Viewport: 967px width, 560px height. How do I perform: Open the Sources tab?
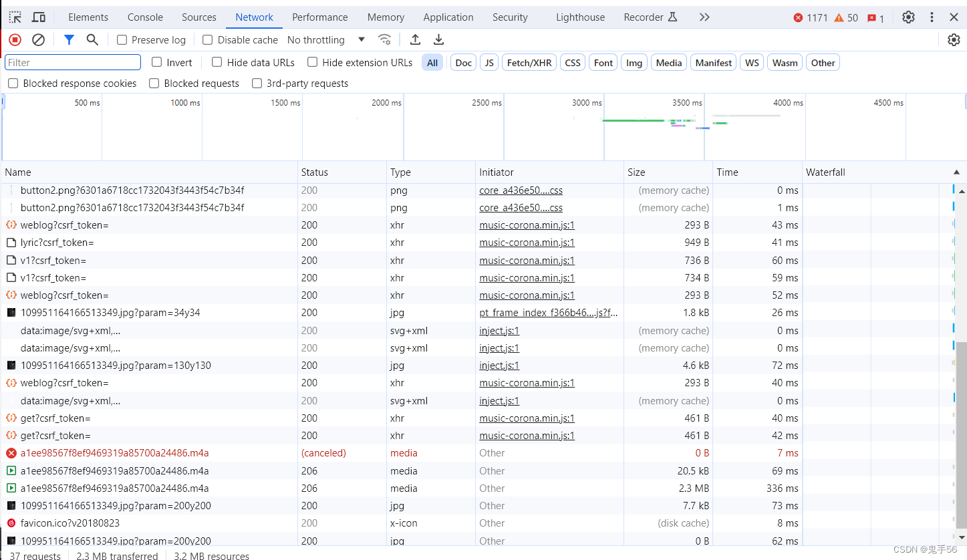(199, 17)
